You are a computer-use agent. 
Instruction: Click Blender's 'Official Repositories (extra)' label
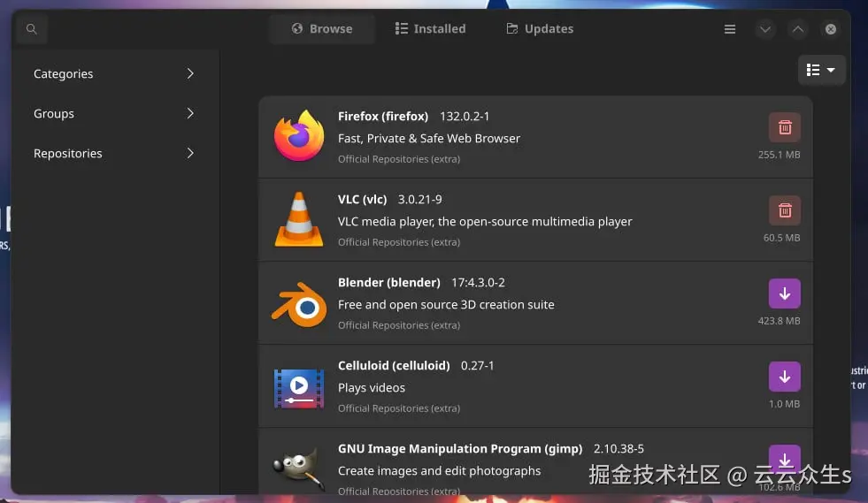point(398,324)
